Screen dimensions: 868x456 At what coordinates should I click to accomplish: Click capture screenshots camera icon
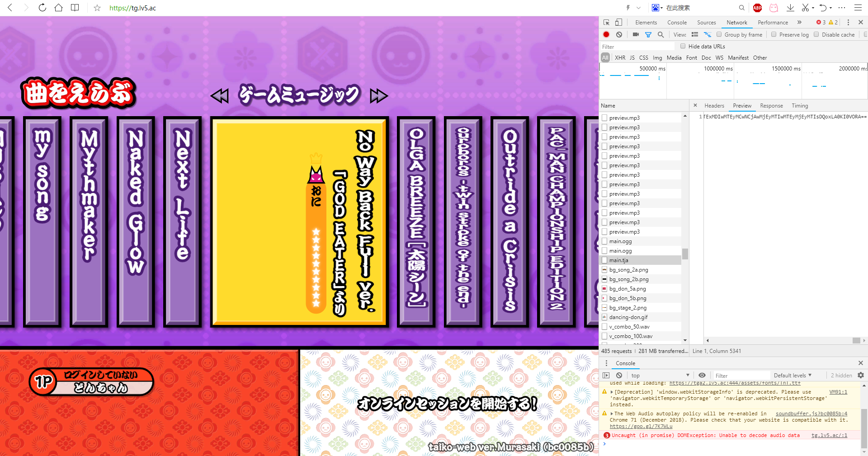click(636, 34)
